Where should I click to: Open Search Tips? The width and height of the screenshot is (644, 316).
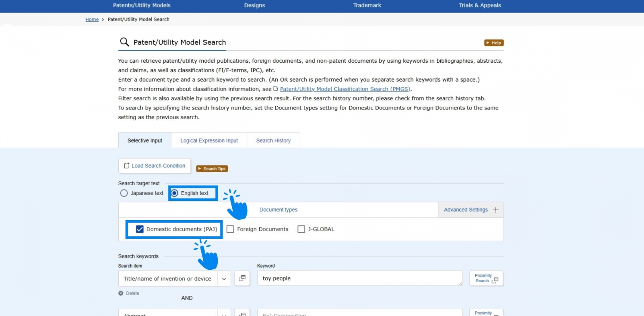tap(212, 169)
